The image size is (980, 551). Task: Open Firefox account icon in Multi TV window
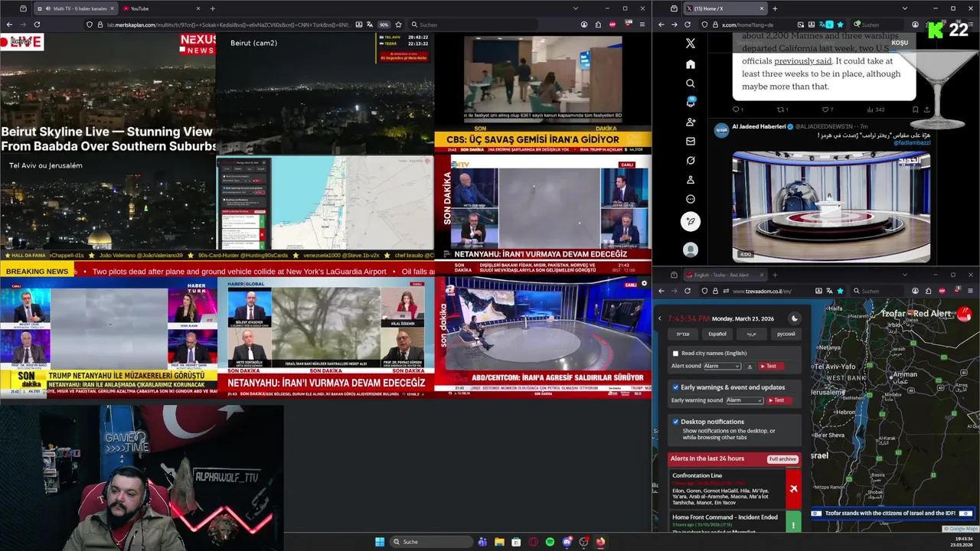click(x=583, y=24)
